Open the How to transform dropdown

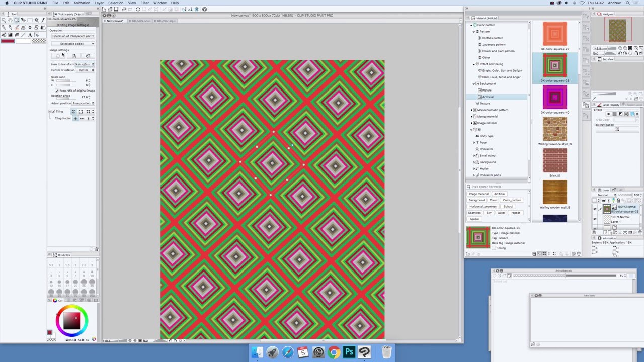(x=85, y=64)
